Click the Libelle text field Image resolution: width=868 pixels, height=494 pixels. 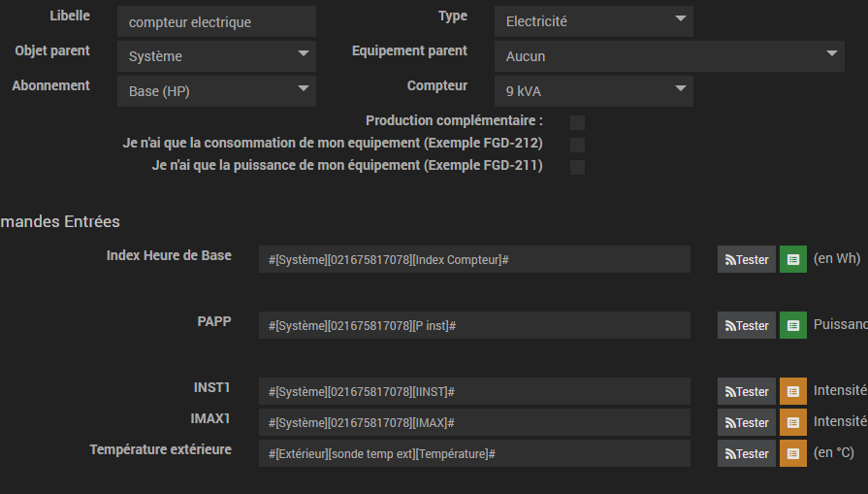(x=216, y=21)
